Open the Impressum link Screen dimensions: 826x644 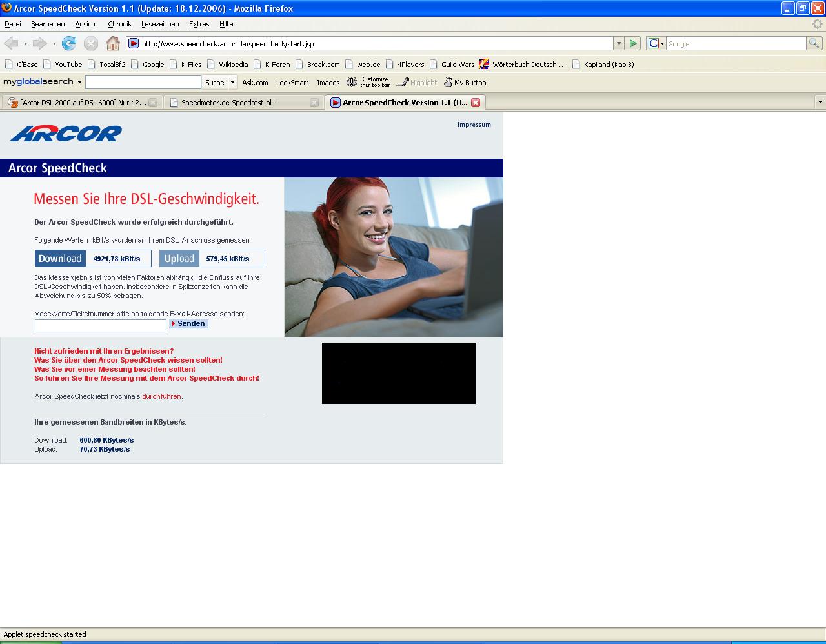click(474, 125)
